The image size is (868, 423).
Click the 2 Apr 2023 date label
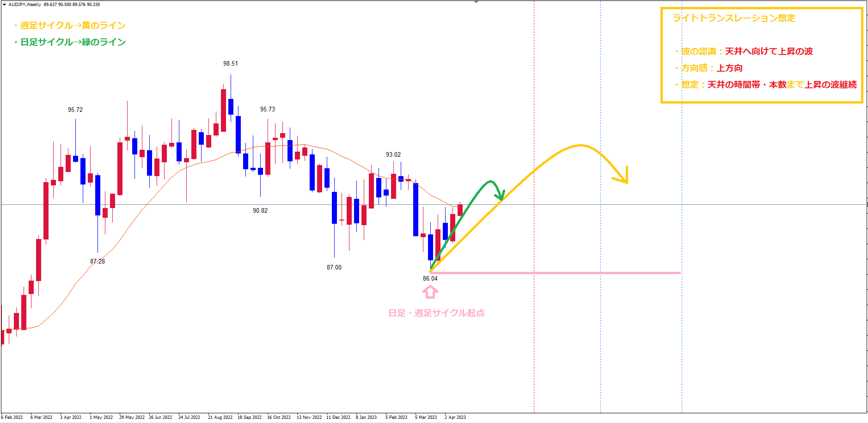click(x=455, y=417)
